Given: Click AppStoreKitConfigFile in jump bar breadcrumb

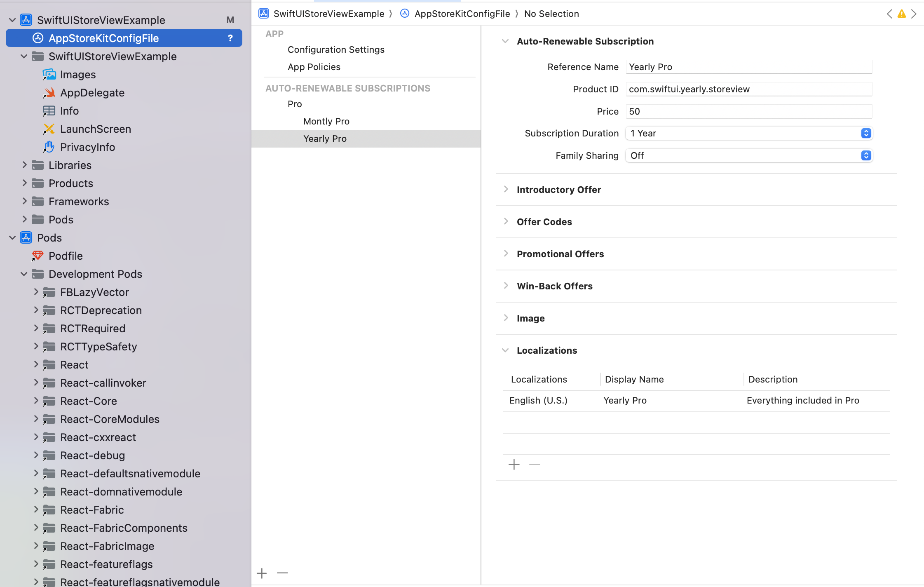Looking at the screenshot, I should (462, 14).
